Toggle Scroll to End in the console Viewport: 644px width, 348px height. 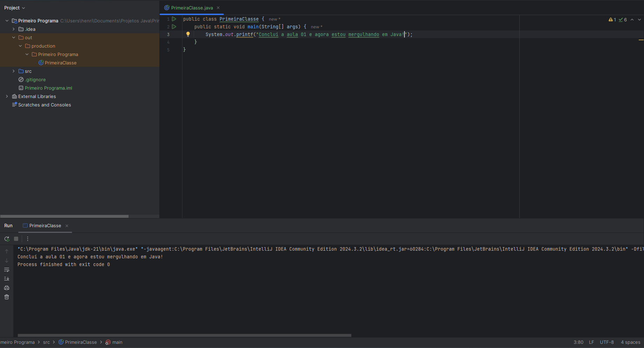click(7, 279)
